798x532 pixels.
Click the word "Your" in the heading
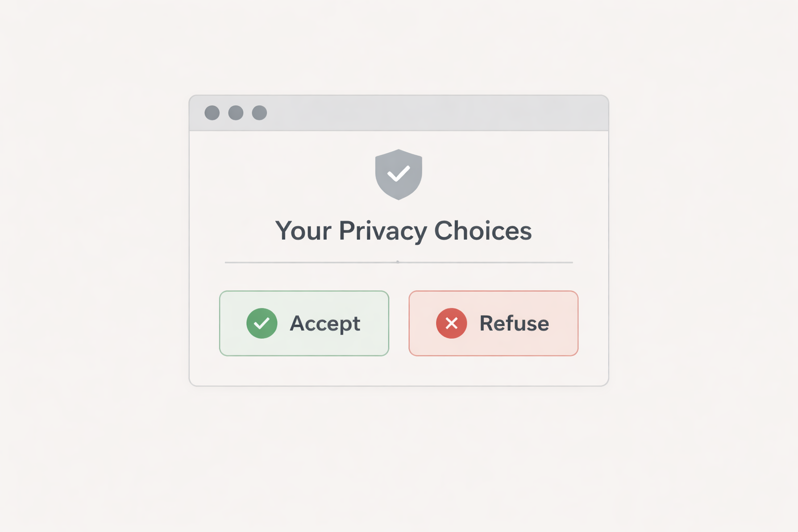303,231
